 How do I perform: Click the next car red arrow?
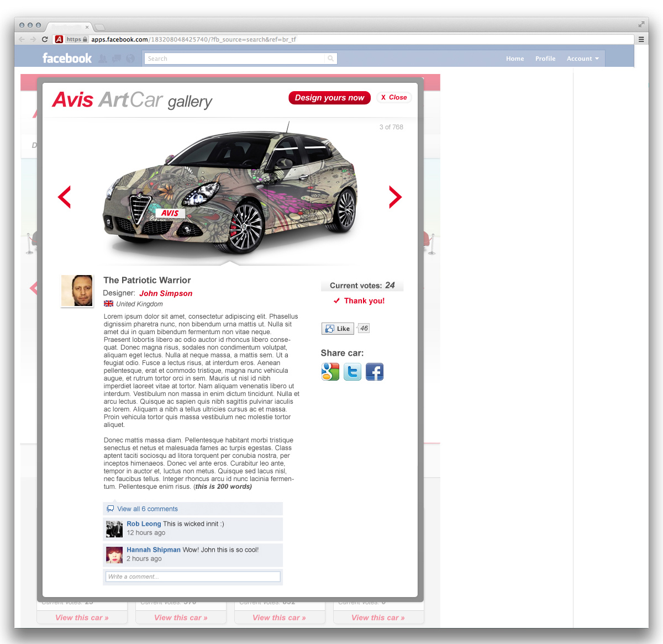click(x=395, y=197)
